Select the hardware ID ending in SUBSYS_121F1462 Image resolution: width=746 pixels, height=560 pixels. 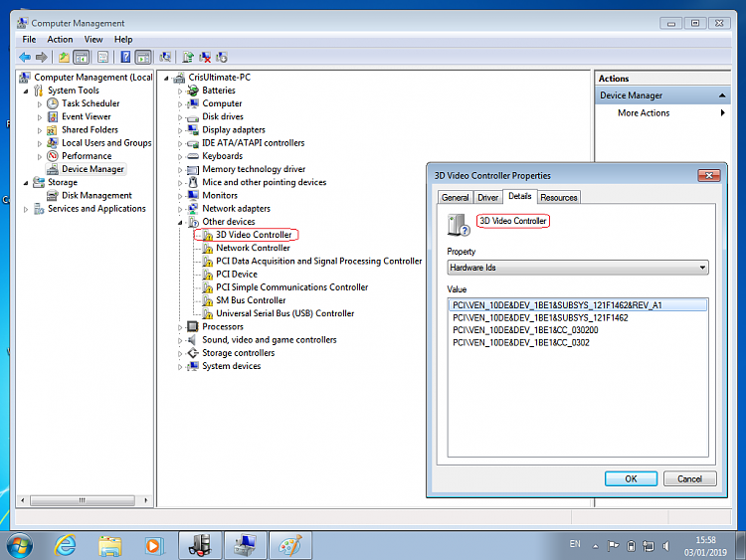540,318
